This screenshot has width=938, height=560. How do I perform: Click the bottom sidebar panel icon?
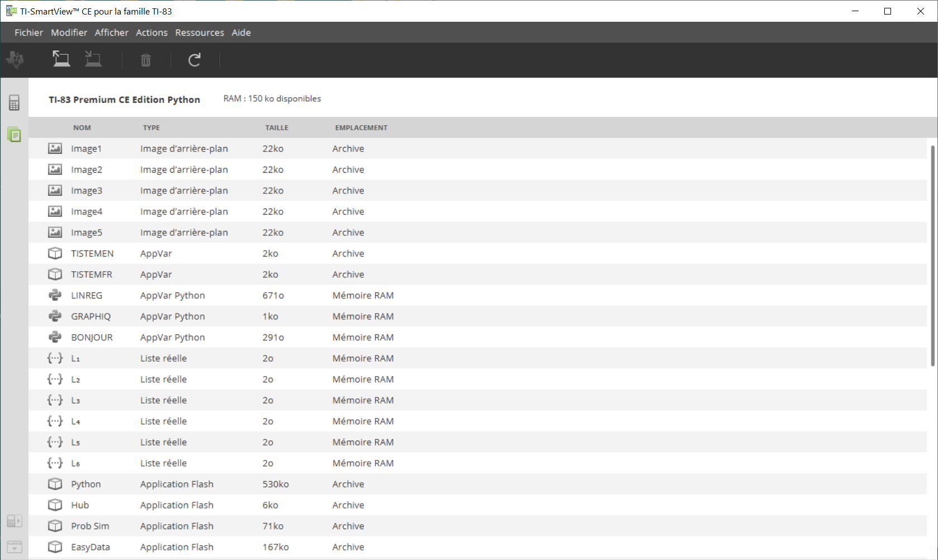tap(15, 547)
